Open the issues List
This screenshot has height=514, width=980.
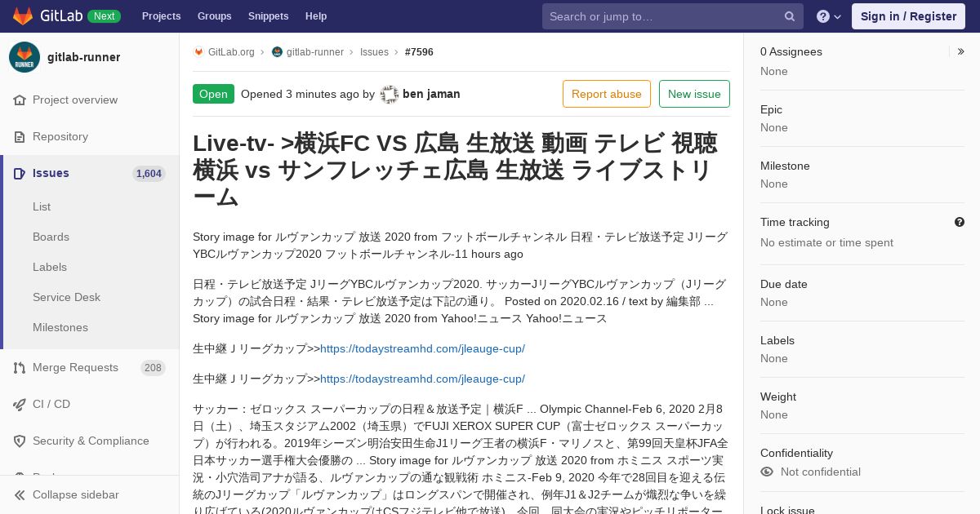click(x=42, y=206)
